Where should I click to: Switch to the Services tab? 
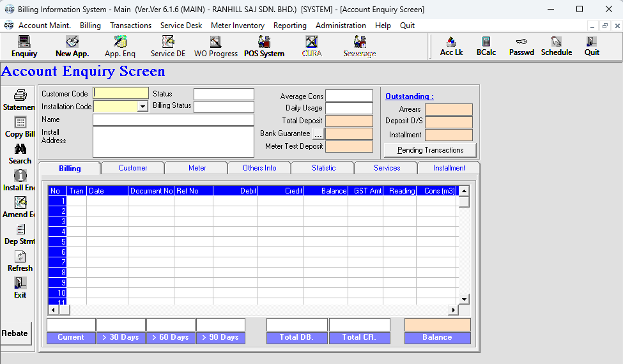pos(387,168)
